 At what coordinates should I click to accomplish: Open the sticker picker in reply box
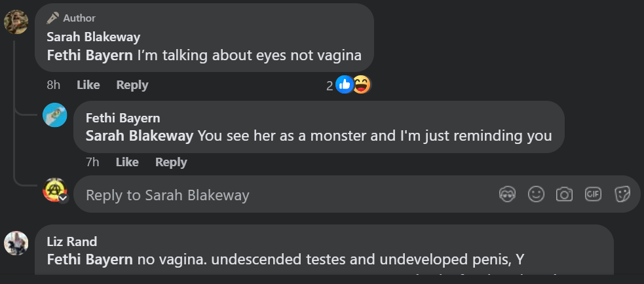point(622,194)
